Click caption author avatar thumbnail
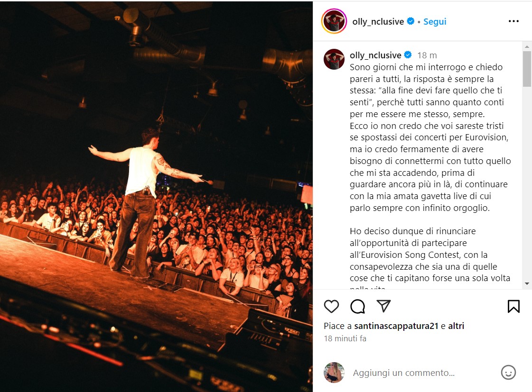This screenshot has height=392, width=532. (334, 59)
